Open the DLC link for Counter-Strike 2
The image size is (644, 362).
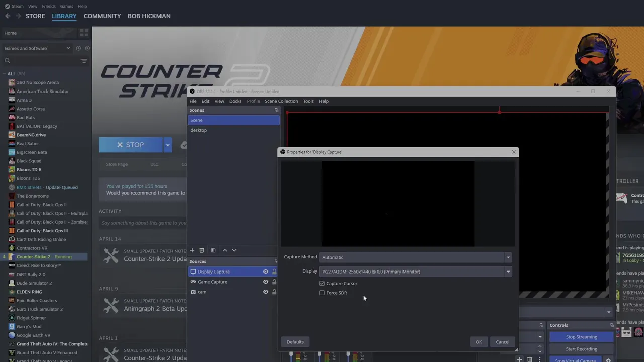(x=154, y=164)
